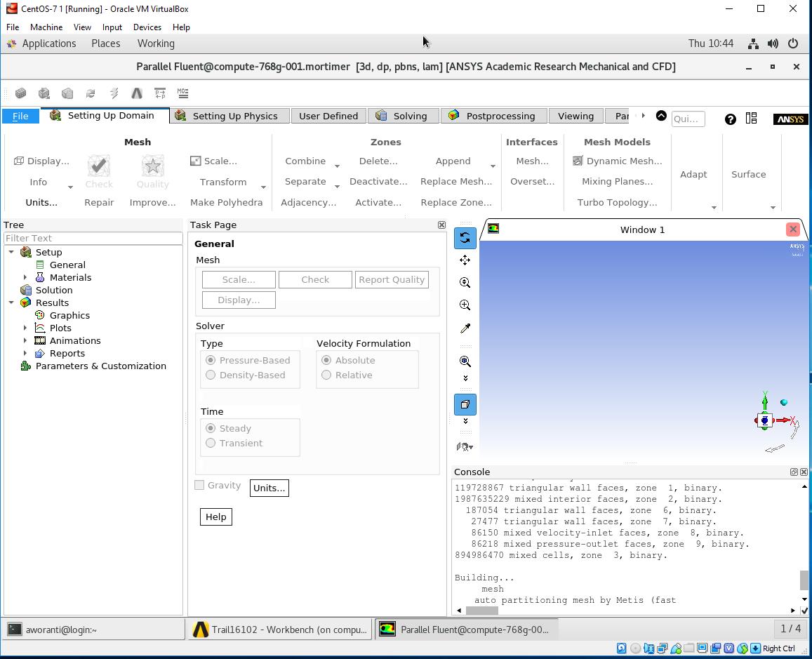The image size is (812, 659).
Task: Click the calculator cube toolbar icon
Action: 67,93
